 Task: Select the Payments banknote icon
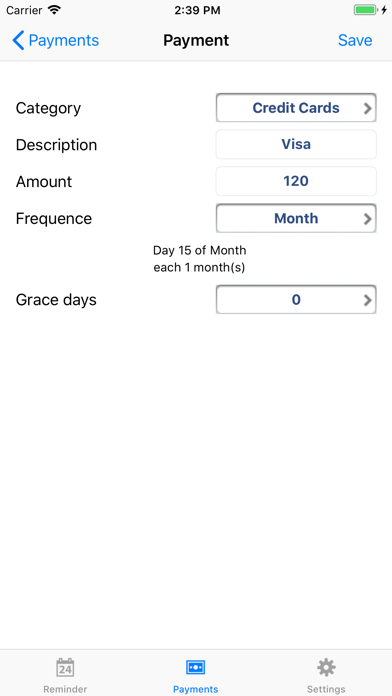coord(195,667)
